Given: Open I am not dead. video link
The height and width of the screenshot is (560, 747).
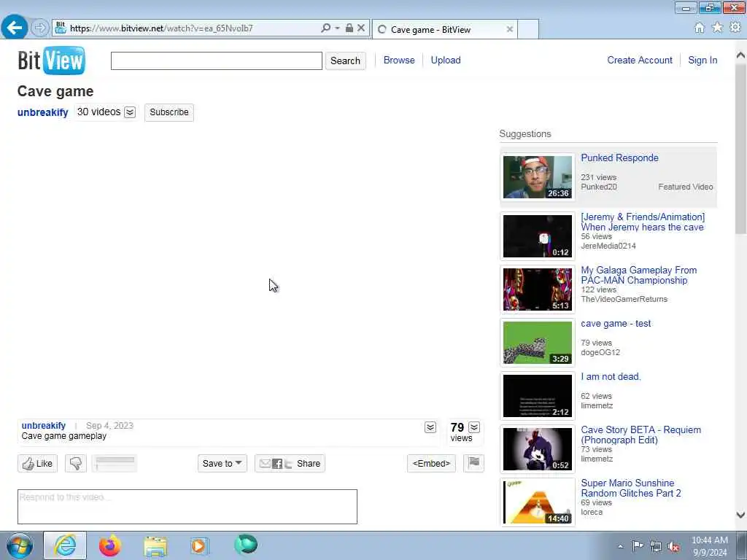Looking at the screenshot, I should click(x=611, y=377).
